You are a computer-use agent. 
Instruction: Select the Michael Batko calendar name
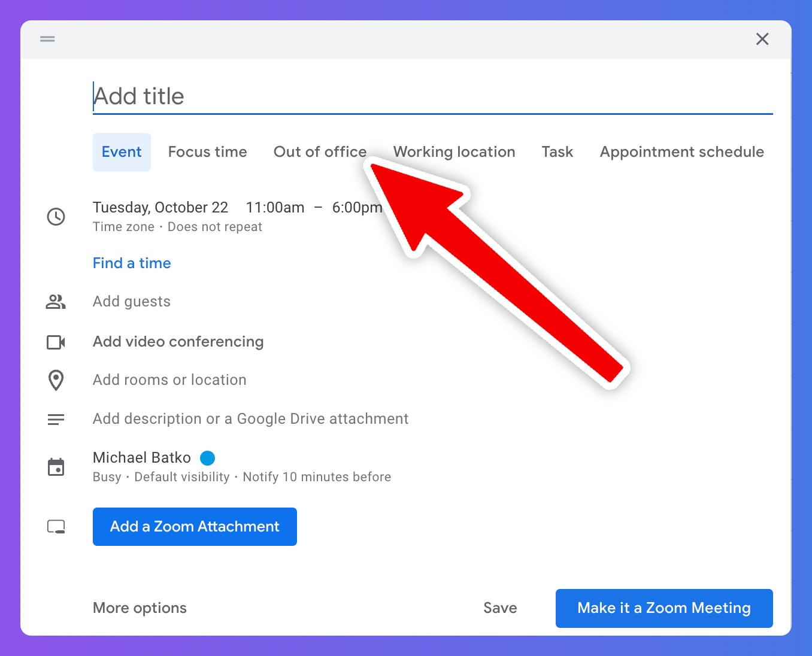pyautogui.click(x=142, y=458)
